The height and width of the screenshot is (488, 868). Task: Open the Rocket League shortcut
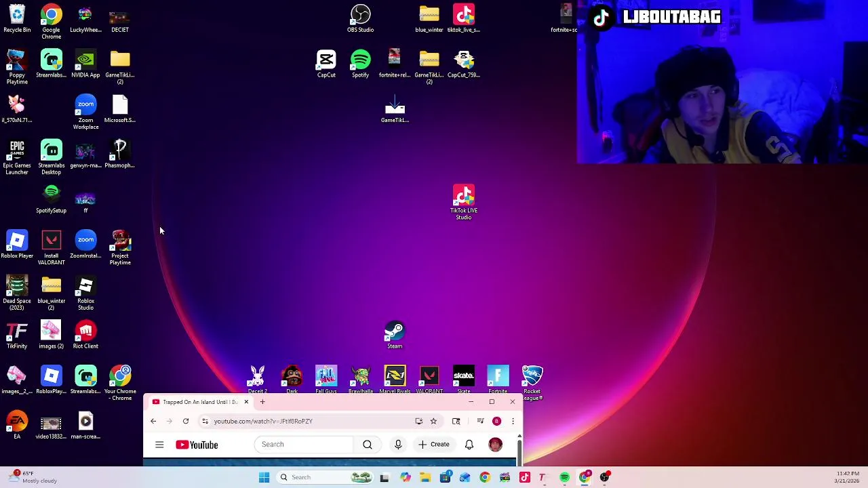(532, 383)
